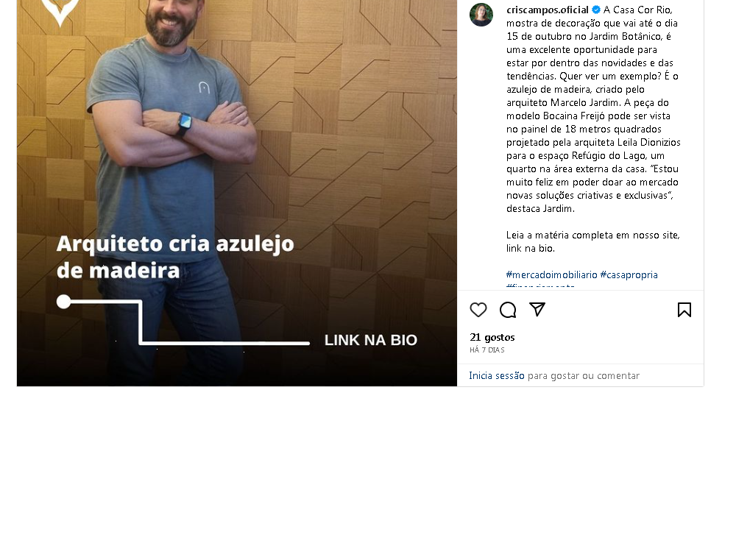This screenshot has height=560, width=736.
Task: Open the criscampos.oficial username link
Action: click(x=548, y=10)
